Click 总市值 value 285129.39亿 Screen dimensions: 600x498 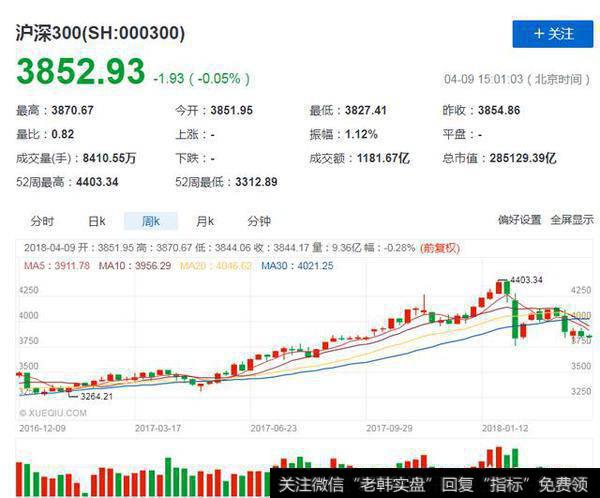[x=523, y=158]
